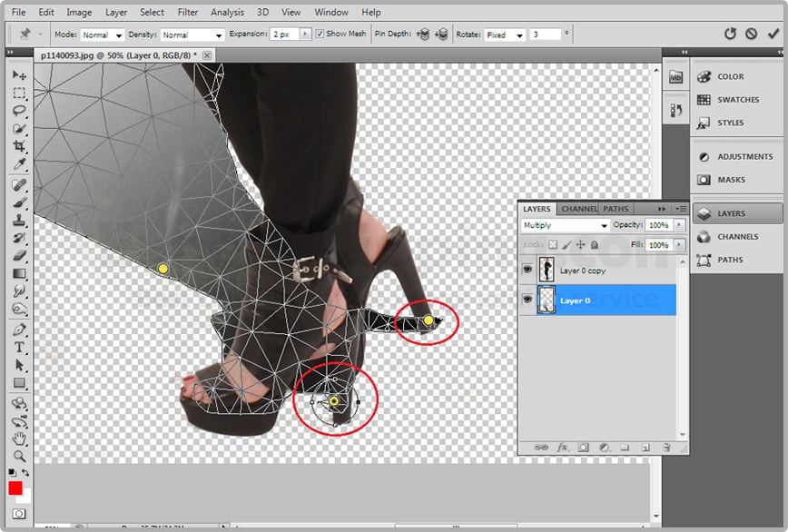The width and height of the screenshot is (788, 532).
Task: Select the Crop tool
Action: pos(19,147)
